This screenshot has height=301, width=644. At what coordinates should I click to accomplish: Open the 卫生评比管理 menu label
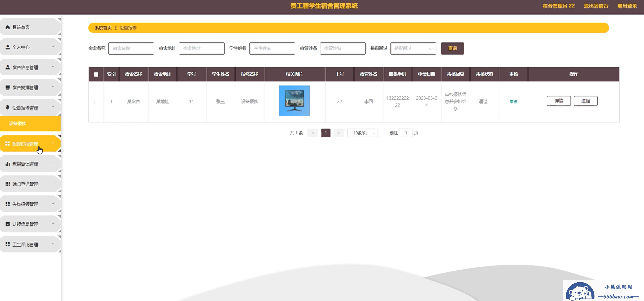tap(25, 244)
